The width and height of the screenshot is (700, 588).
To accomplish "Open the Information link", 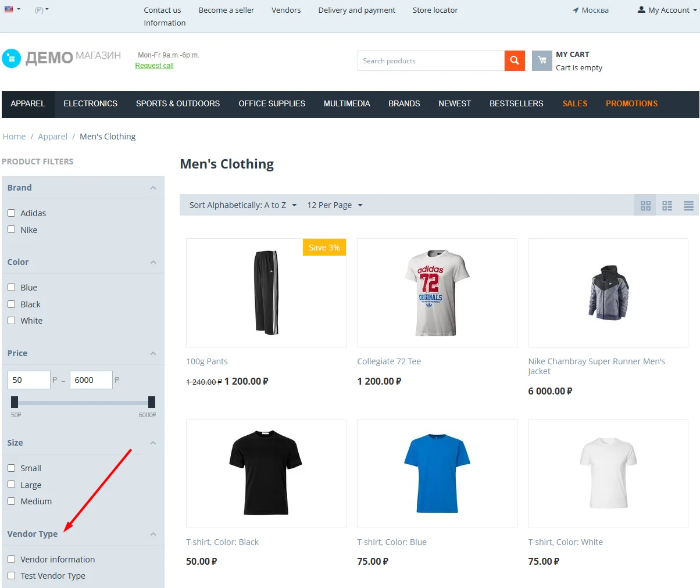I will tap(165, 23).
